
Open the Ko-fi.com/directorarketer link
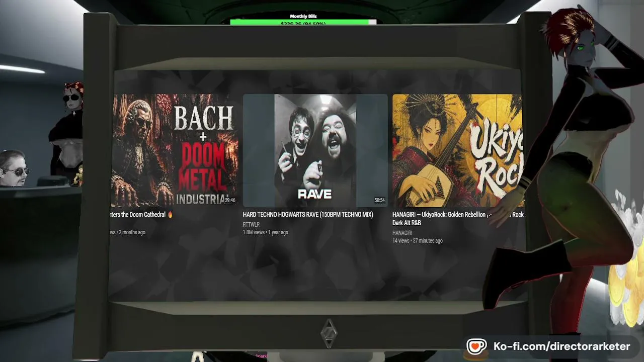point(561,346)
